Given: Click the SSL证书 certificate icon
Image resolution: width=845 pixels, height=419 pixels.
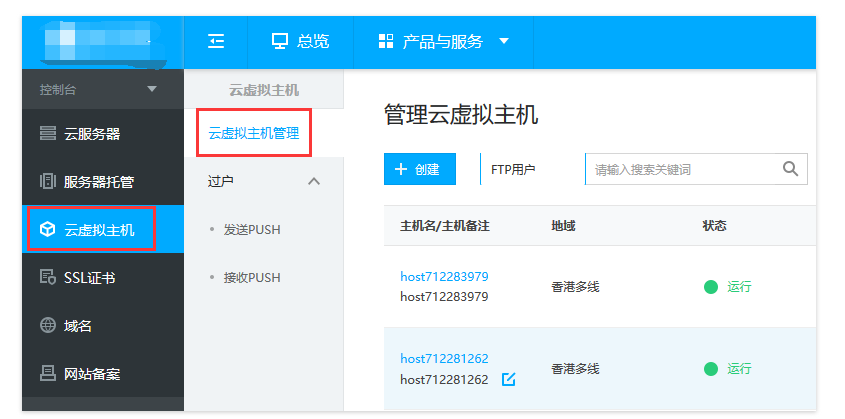Looking at the screenshot, I should pos(48,278).
